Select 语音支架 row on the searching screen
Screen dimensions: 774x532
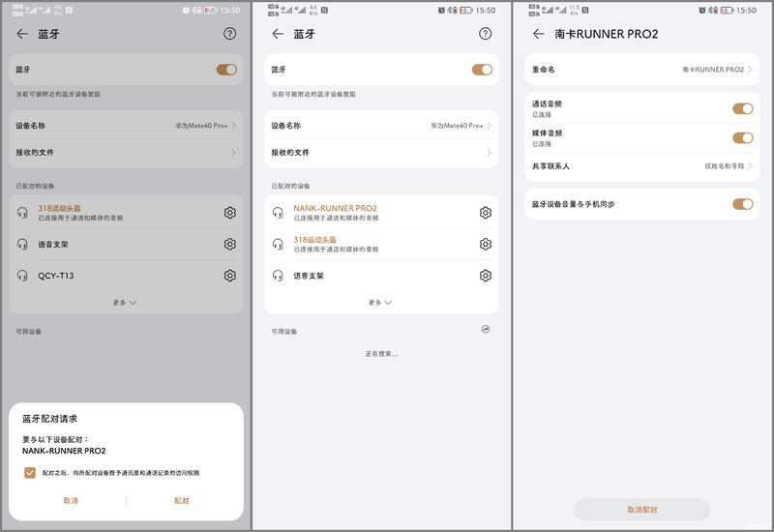click(x=381, y=276)
